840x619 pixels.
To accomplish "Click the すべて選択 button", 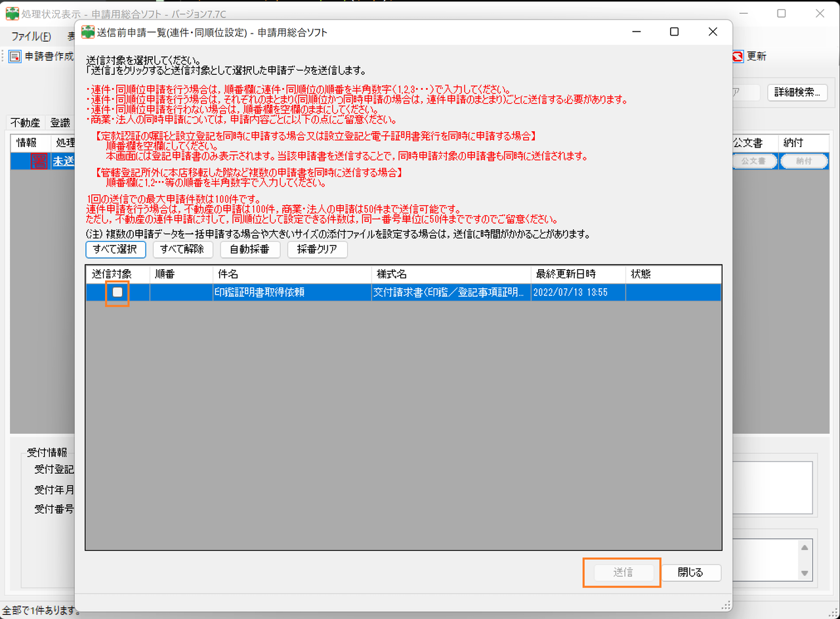I will tap(115, 249).
